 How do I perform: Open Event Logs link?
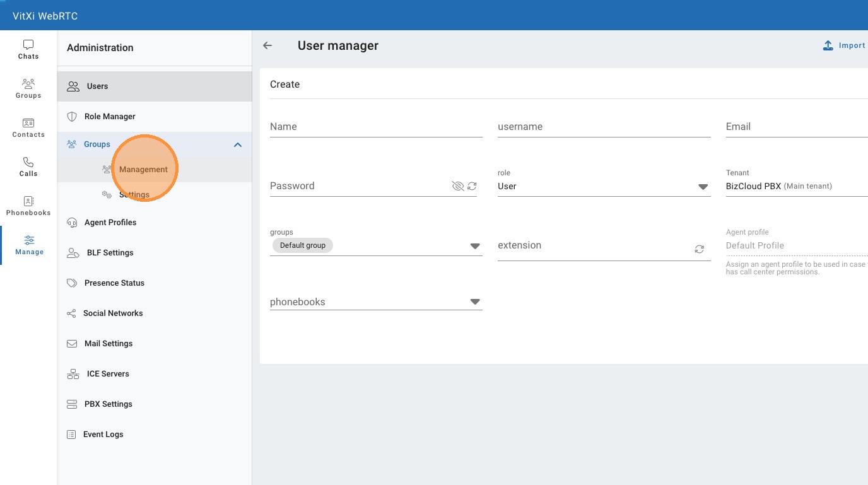(103, 435)
